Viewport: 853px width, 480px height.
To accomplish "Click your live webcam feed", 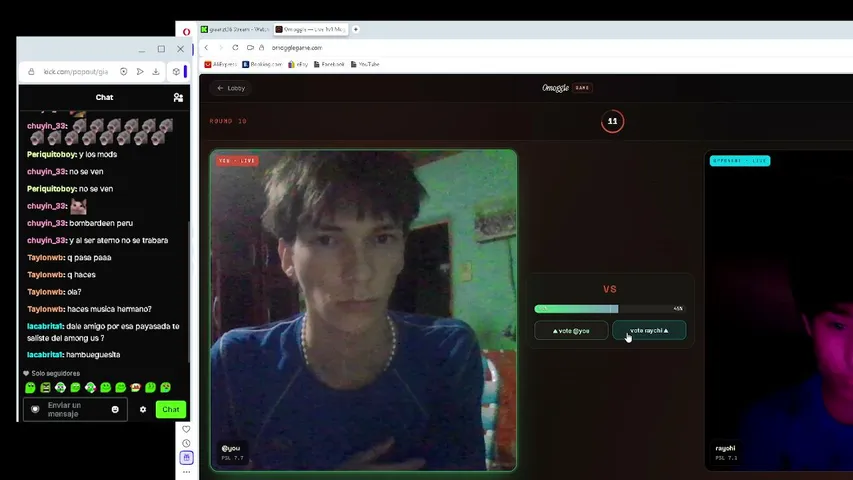I will (363, 310).
